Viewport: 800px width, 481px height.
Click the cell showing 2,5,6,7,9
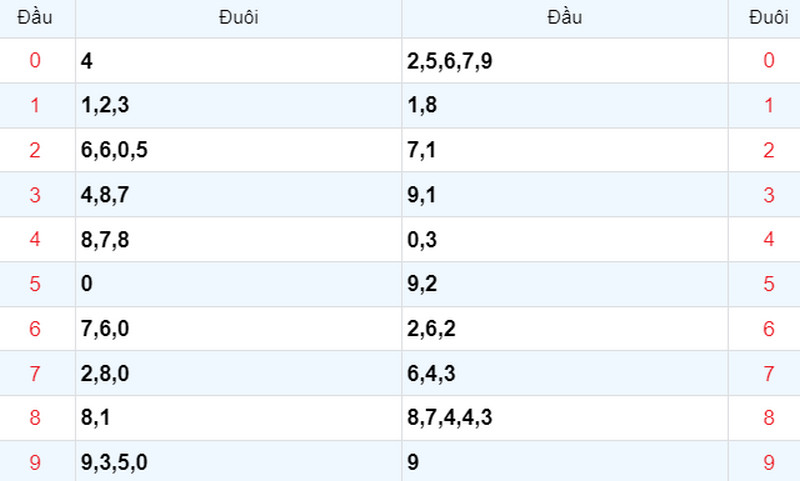(565, 61)
